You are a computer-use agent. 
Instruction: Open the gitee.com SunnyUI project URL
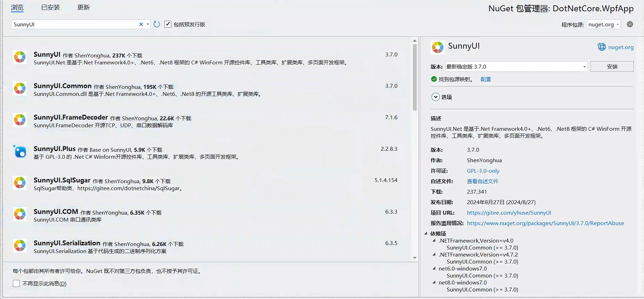point(509,213)
